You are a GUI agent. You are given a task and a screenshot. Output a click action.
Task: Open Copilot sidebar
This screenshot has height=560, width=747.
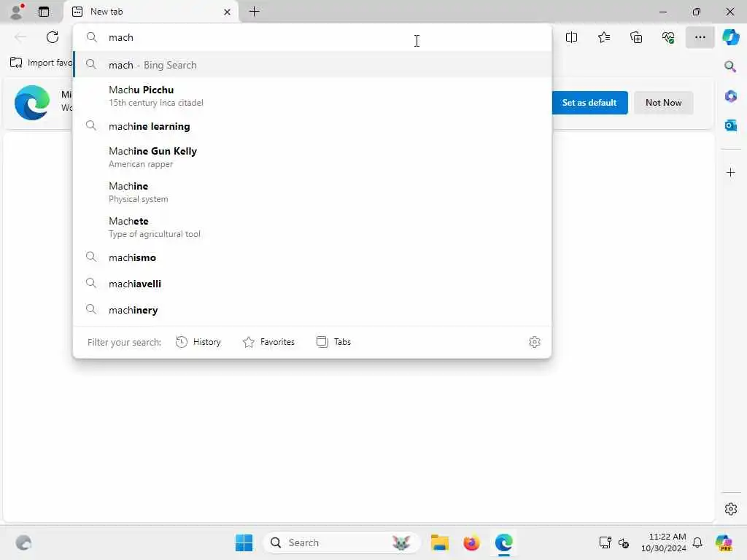tap(730, 37)
